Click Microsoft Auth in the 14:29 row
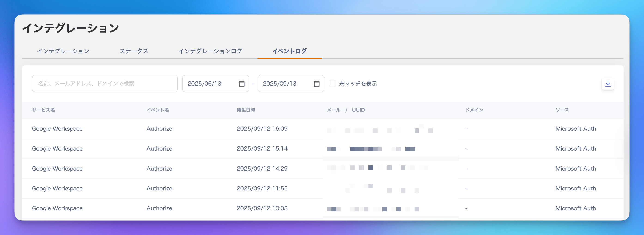Image resolution: width=644 pixels, height=235 pixels. click(576, 169)
